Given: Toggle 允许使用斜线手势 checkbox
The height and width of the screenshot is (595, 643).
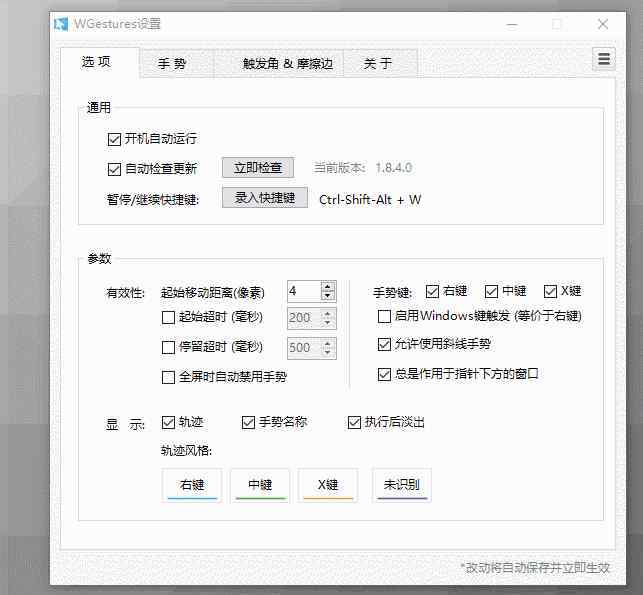Looking at the screenshot, I should tap(384, 344).
